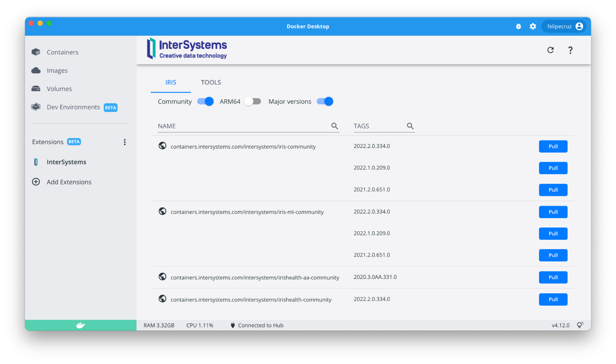Open Docker Desktop settings gear

(532, 27)
